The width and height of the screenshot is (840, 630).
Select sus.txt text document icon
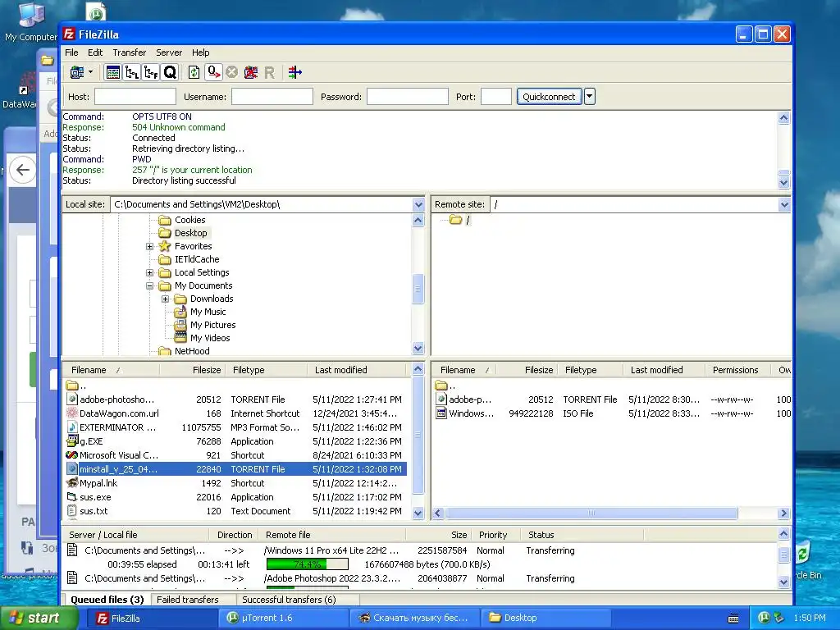tap(72, 510)
